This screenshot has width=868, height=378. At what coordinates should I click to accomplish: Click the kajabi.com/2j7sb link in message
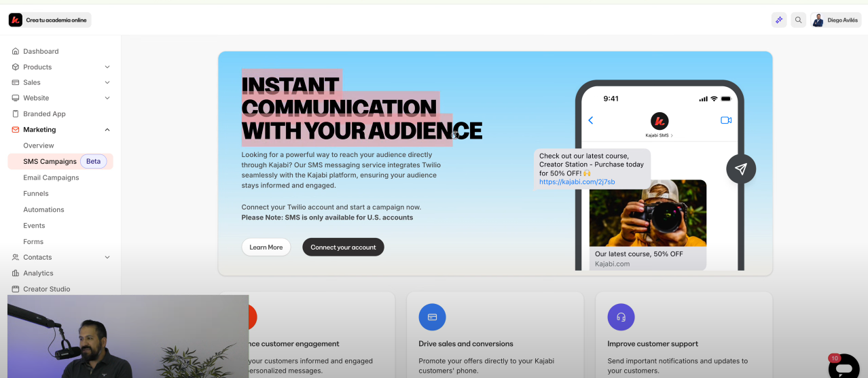[577, 182]
